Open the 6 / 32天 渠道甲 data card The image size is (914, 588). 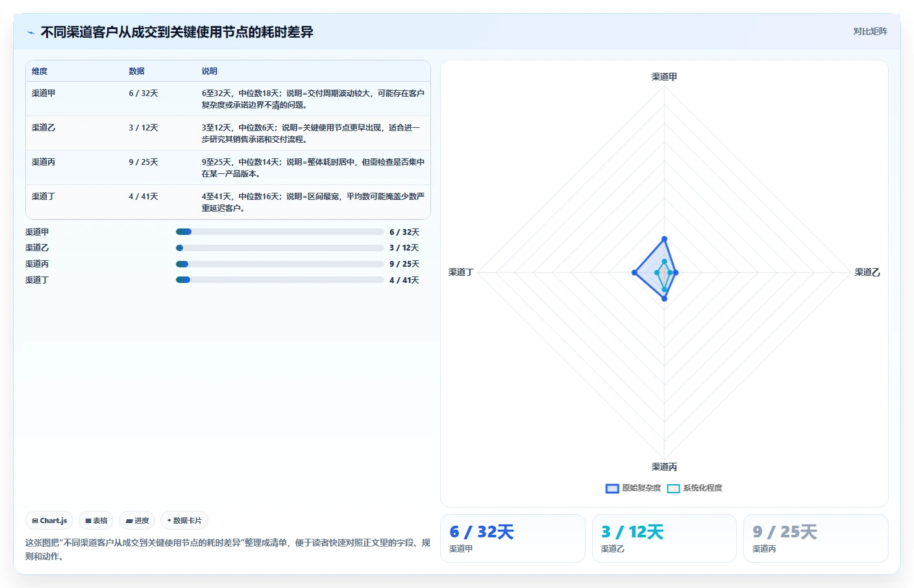(513, 538)
